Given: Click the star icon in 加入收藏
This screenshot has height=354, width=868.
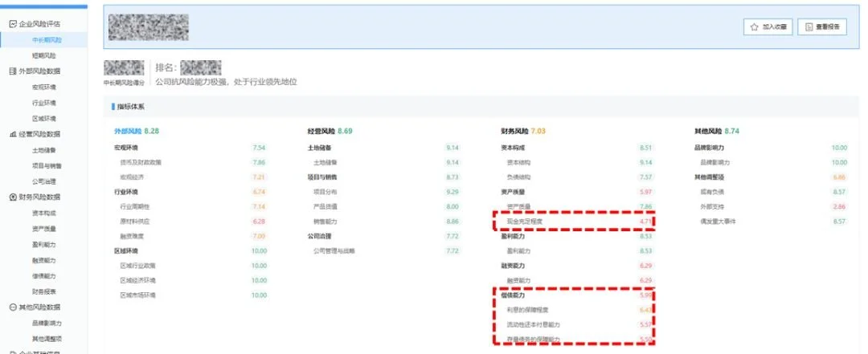Looking at the screenshot, I should [x=754, y=26].
